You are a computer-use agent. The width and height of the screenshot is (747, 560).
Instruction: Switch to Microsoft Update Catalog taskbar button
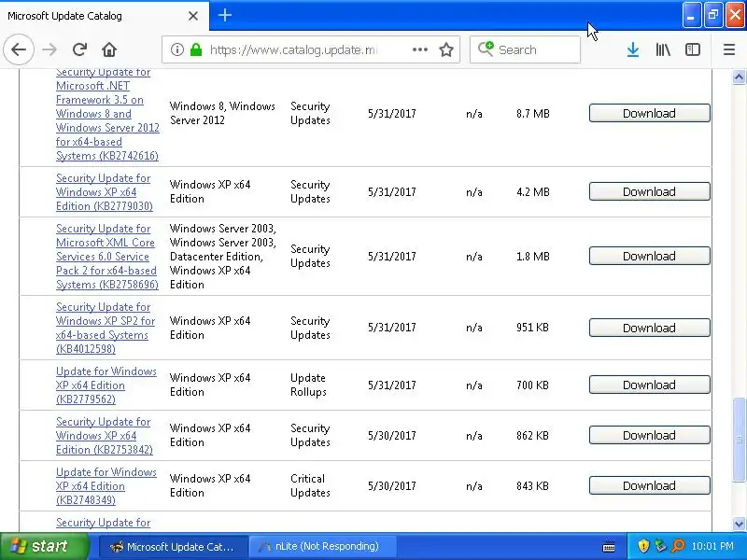(x=174, y=547)
